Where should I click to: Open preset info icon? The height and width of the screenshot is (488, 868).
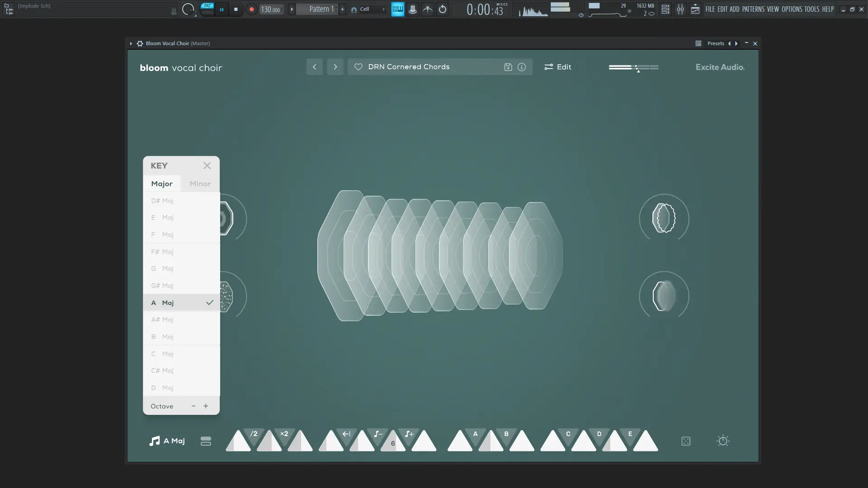click(522, 67)
